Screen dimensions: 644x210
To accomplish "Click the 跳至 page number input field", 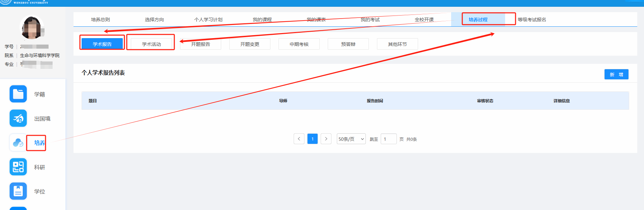I will (388, 139).
